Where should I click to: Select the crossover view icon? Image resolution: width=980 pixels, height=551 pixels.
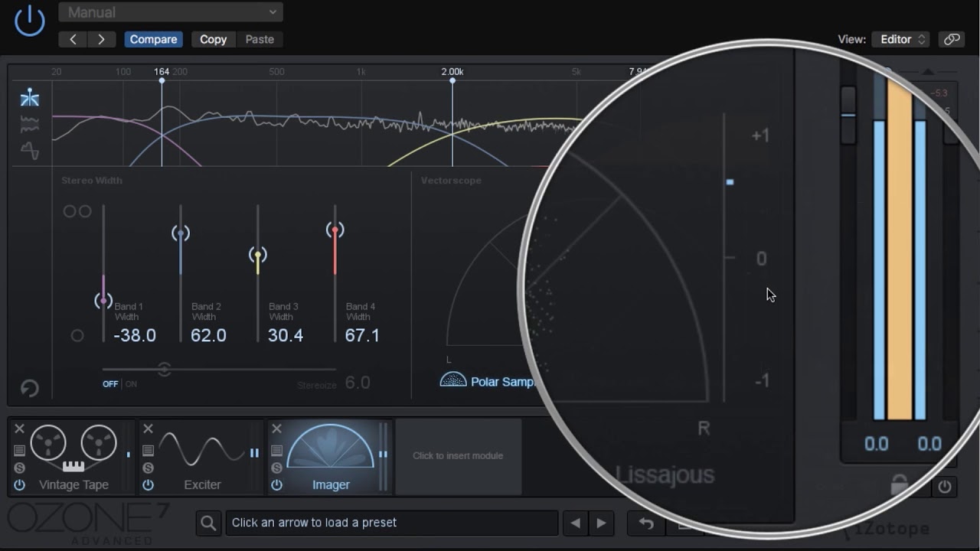pyautogui.click(x=30, y=97)
